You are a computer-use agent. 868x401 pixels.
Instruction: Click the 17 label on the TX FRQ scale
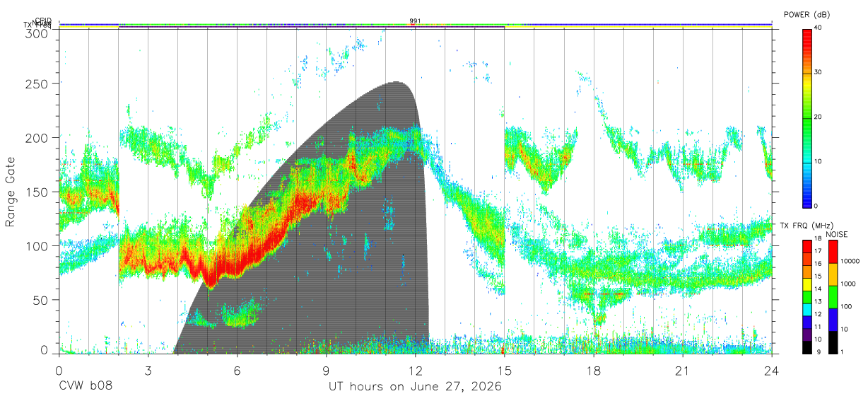[819, 252]
